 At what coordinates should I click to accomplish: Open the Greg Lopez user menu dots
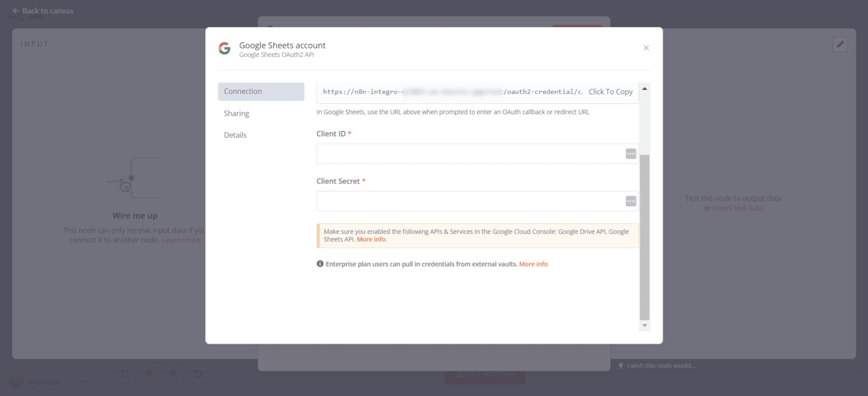(86, 382)
